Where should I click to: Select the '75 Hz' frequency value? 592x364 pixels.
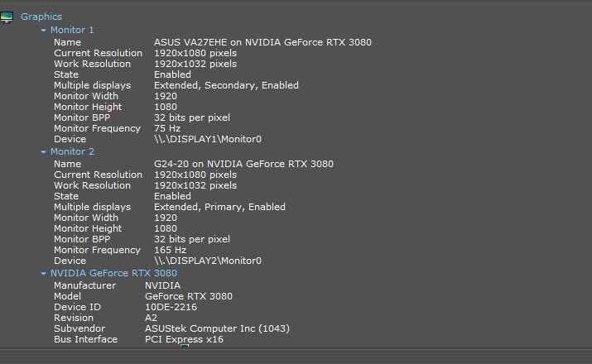(x=167, y=128)
